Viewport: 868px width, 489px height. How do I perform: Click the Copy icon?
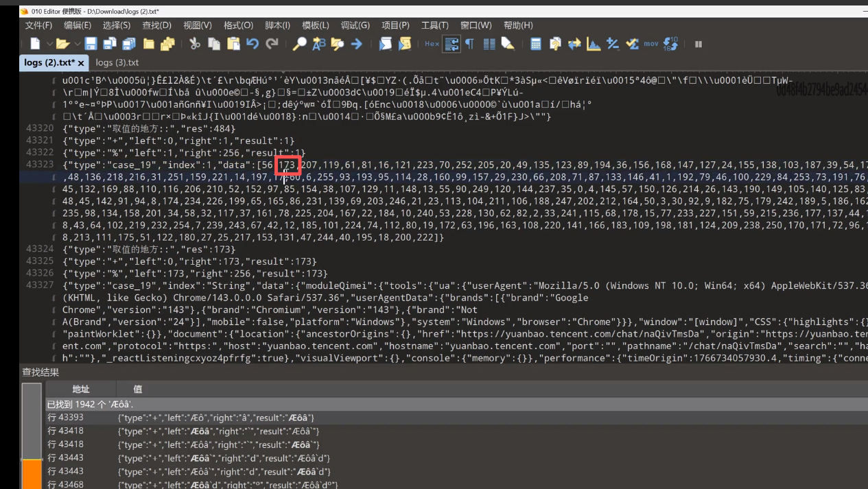click(214, 44)
